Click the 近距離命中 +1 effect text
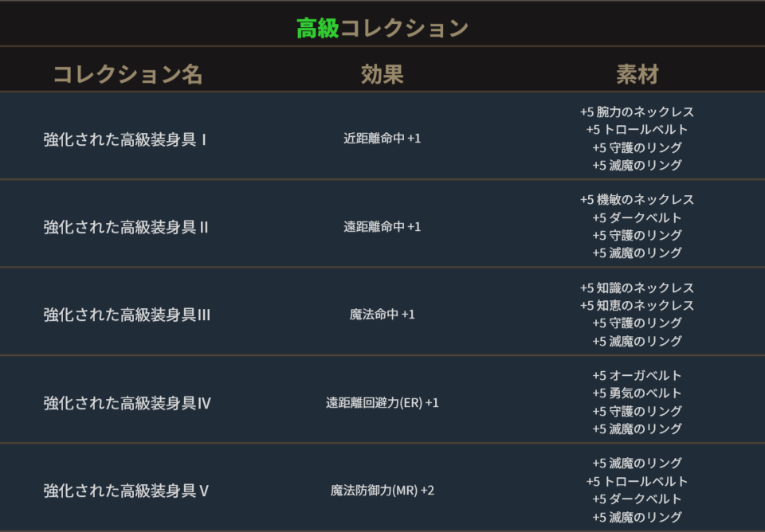The width and height of the screenshot is (765, 532). (x=382, y=139)
